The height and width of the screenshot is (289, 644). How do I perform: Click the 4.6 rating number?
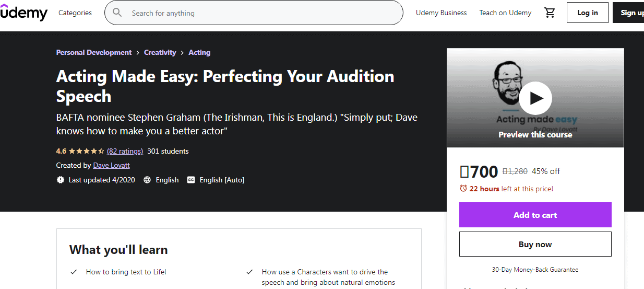tap(61, 151)
